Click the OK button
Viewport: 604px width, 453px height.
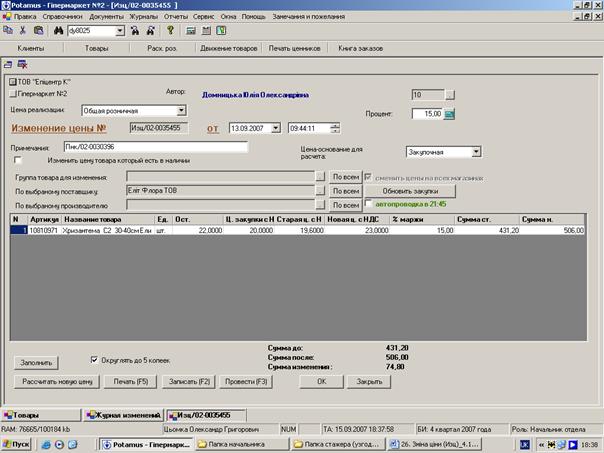322,382
